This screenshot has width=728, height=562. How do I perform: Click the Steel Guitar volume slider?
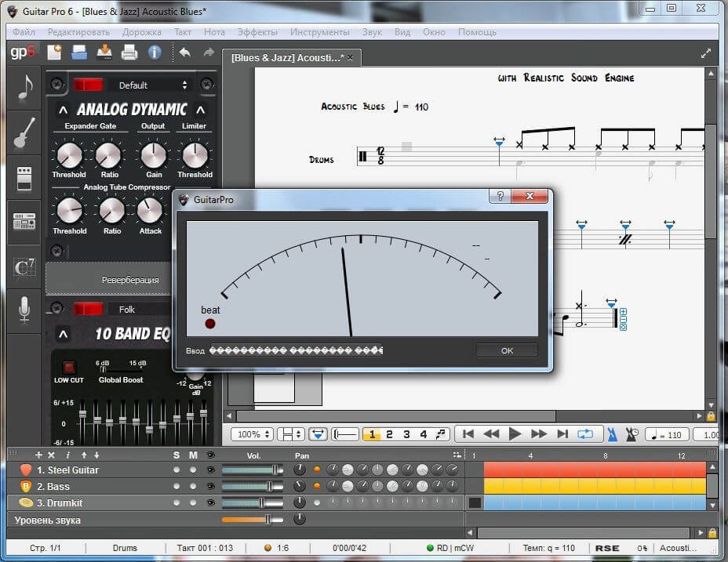point(253,470)
